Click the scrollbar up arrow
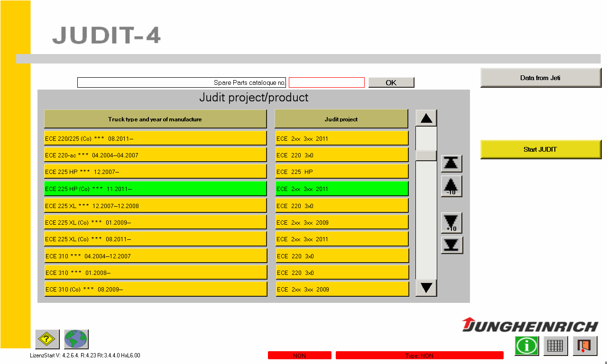The width and height of the screenshot is (607, 364). tap(426, 118)
